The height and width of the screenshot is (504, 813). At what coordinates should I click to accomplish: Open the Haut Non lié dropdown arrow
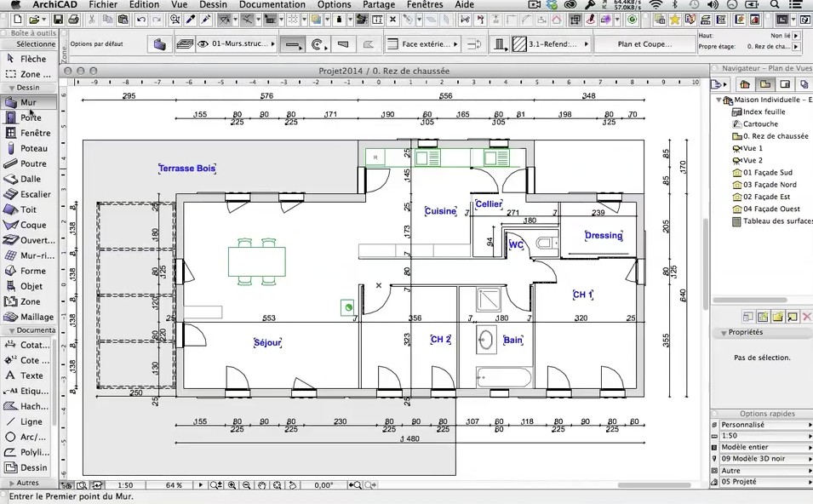(797, 36)
